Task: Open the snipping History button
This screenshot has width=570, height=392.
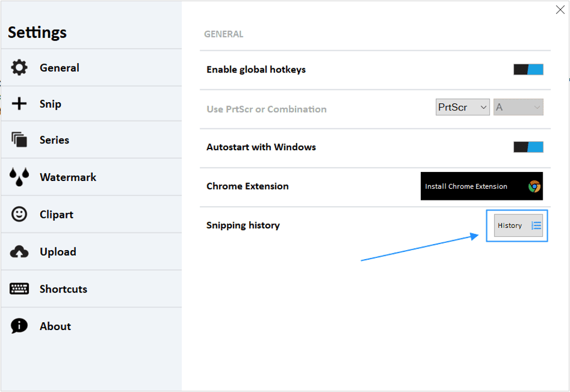Action: pyautogui.click(x=518, y=226)
